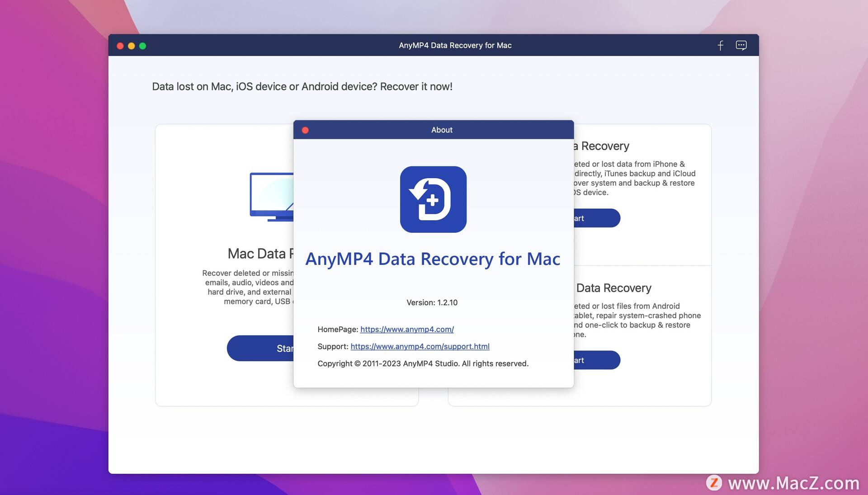Click the 'About' dialog title text
The height and width of the screenshot is (495, 868).
pos(442,130)
